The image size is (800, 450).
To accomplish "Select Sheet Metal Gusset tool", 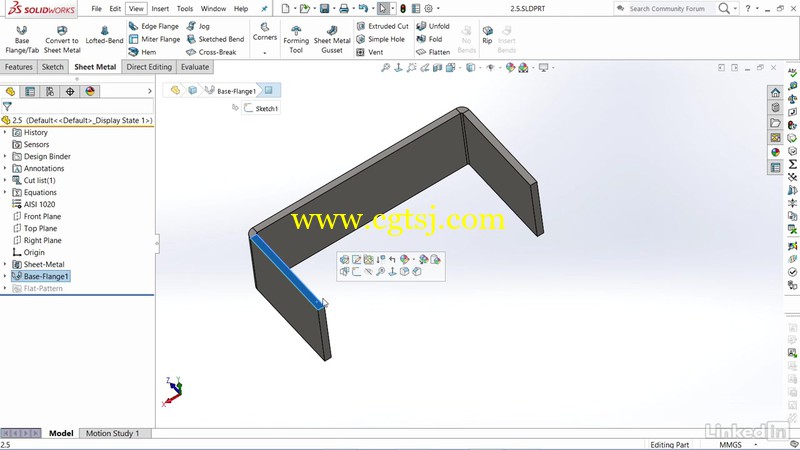I will click(x=332, y=39).
